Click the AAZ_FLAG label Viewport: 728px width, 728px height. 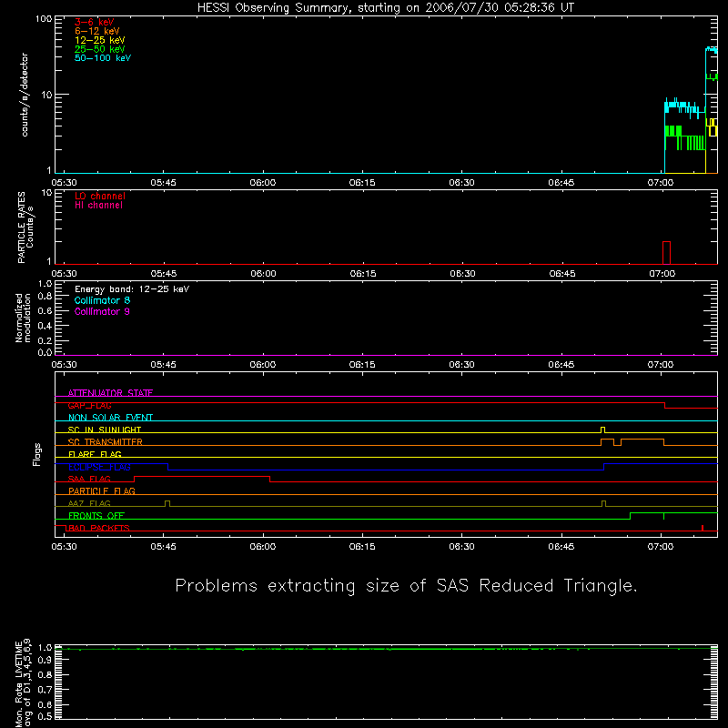pos(89,503)
